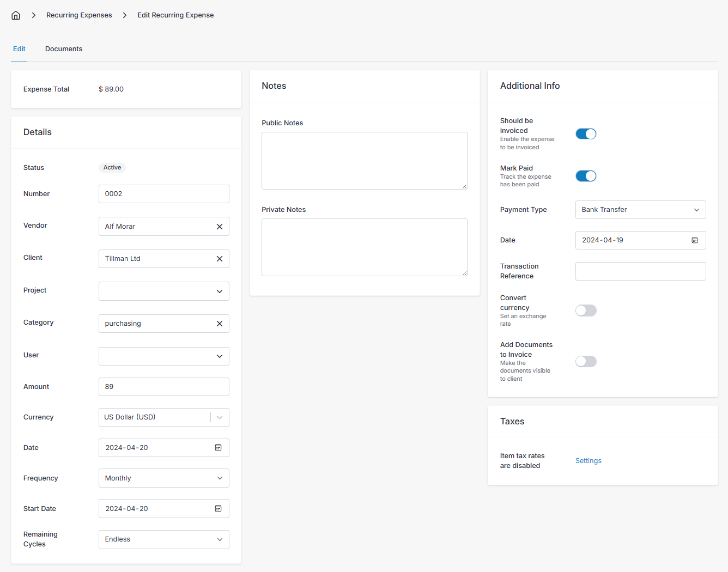Screen dimensions: 728x572
Task: Turn off the Mark Paid toggle
Action: [586, 175]
